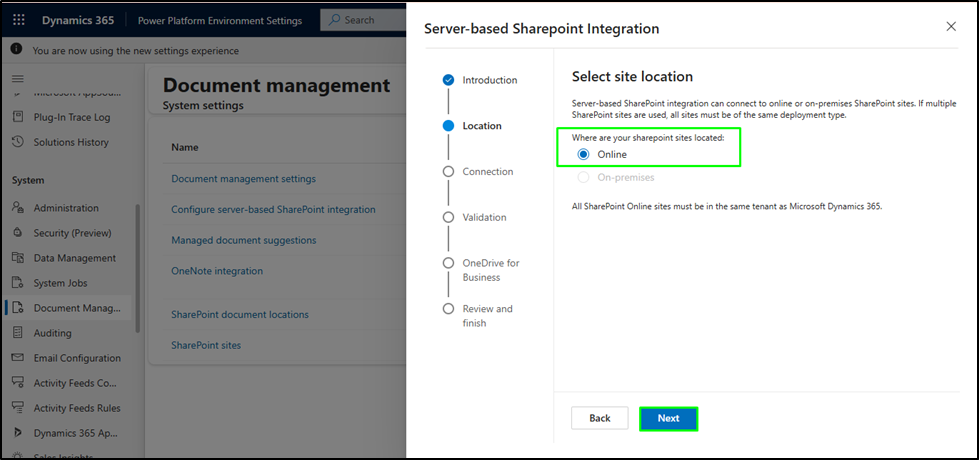This screenshot has height=460, width=979.
Task: Close the Server-based SharePoint Integration dialog
Action: click(951, 27)
